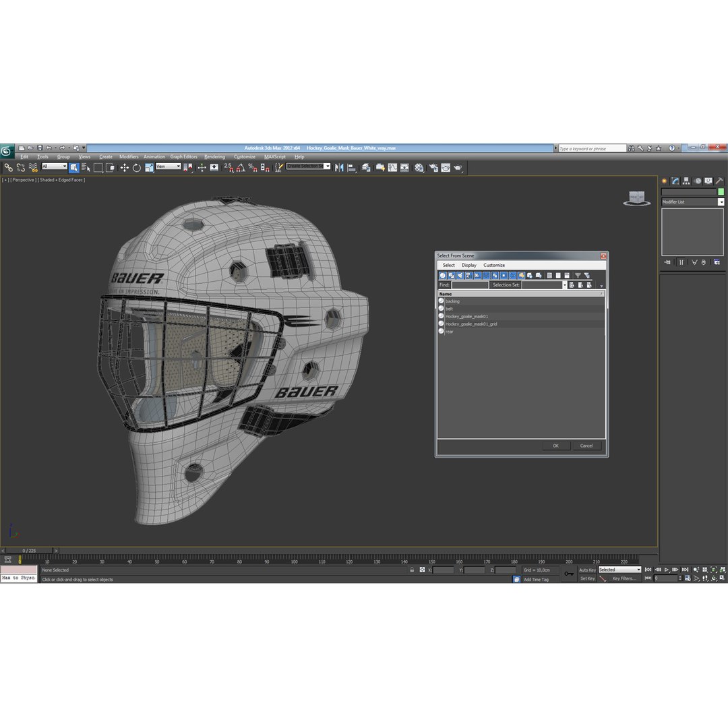The height and width of the screenshot is (728, 728).
Task: Activate the Select and Move tool
Action: [x=125, y=168]
